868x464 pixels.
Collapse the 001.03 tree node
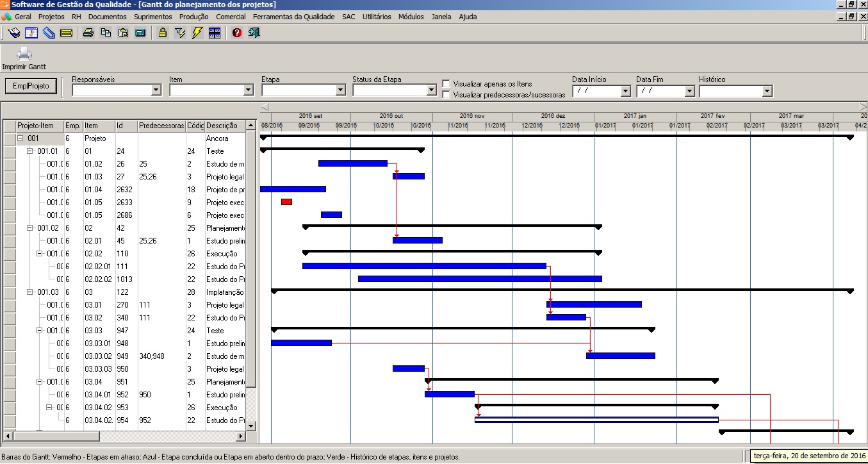(x=30, y=292)
